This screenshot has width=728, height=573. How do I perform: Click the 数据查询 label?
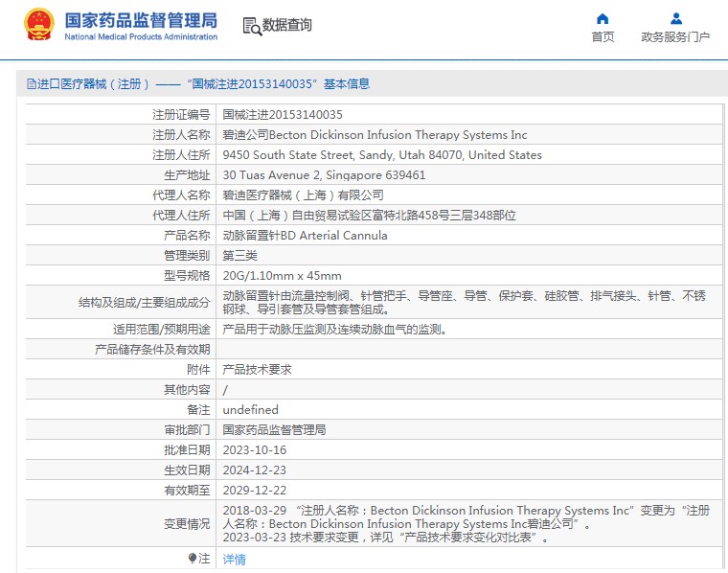(287, 25)
